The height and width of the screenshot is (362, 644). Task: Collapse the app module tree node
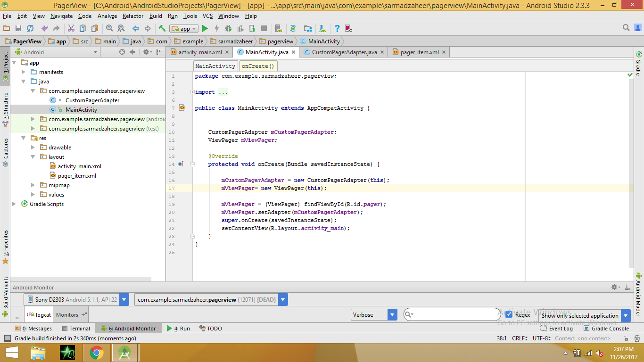[x=14, y=63]
